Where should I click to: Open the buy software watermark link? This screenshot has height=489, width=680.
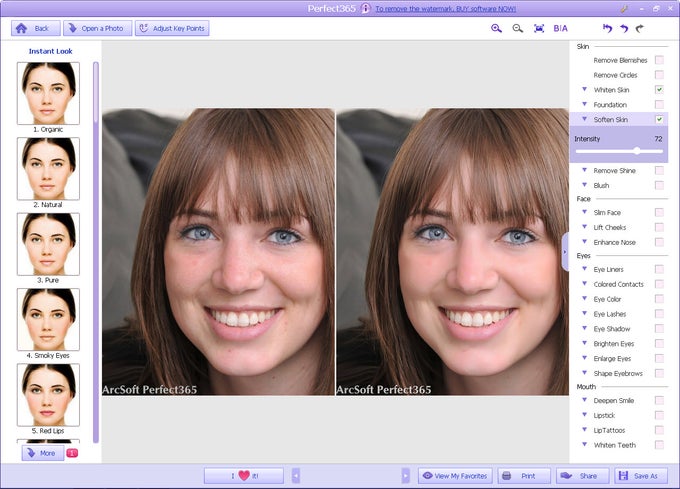(445, 9)
